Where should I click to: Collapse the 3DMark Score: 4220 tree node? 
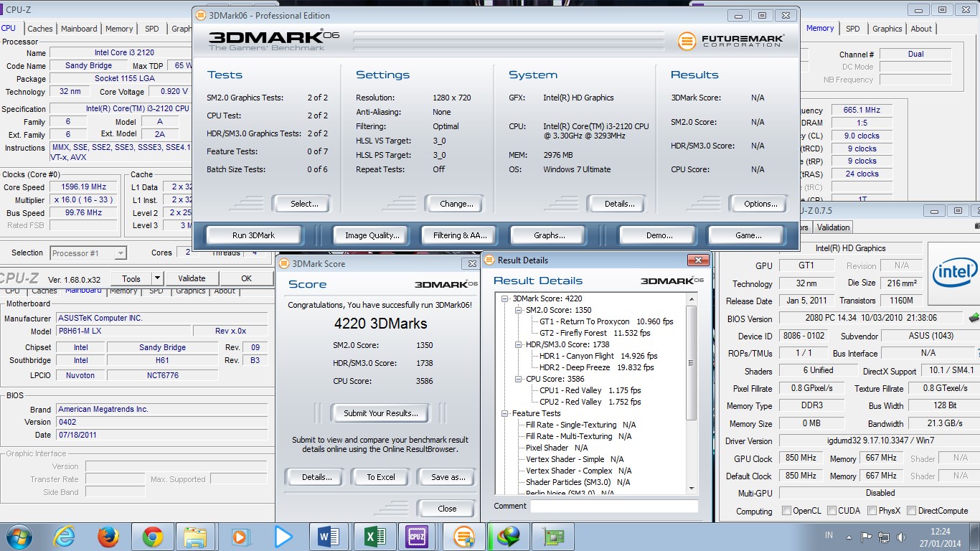(505, 298)
